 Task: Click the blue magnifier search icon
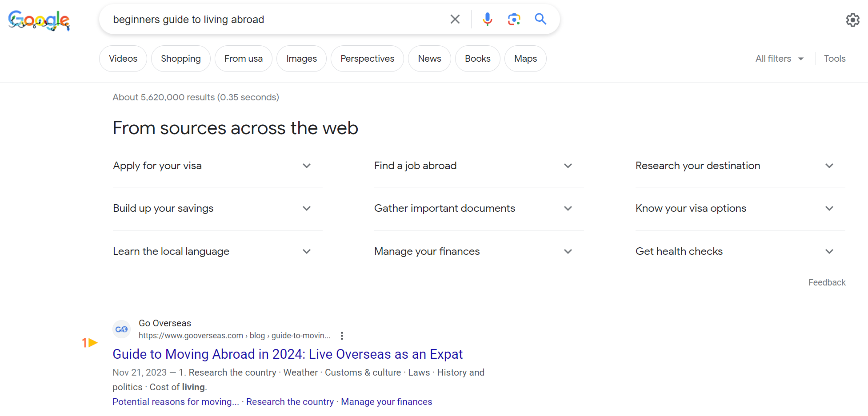coord(540,19)
